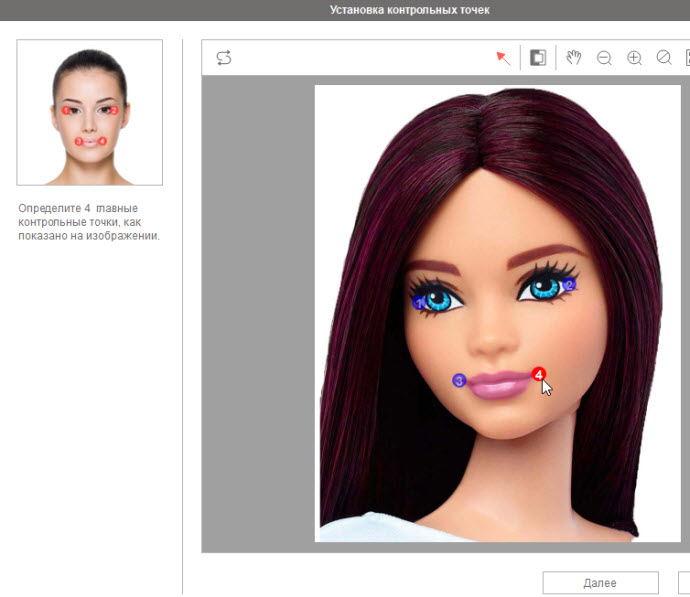Viewport: 690px width, 597px height.
Task: Click the instruction text 'Определите 4 главные'
Action: pyautogui.click(x=78, y=208)
